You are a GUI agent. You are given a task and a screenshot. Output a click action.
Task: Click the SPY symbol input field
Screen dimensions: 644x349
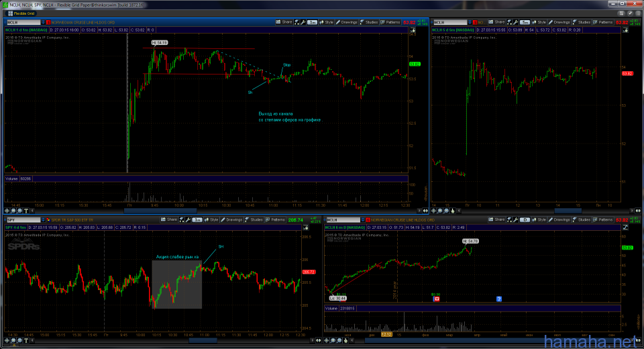(23, 220)
